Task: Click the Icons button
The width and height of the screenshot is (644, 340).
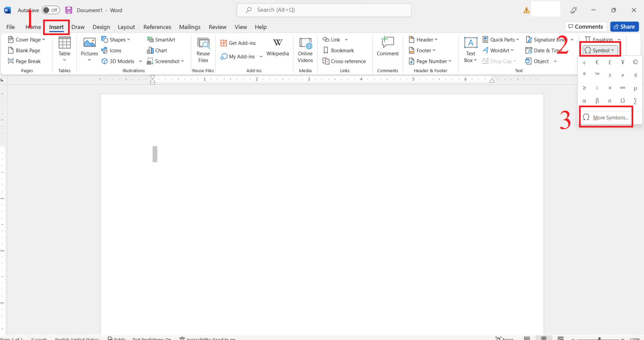Action: 111,50
